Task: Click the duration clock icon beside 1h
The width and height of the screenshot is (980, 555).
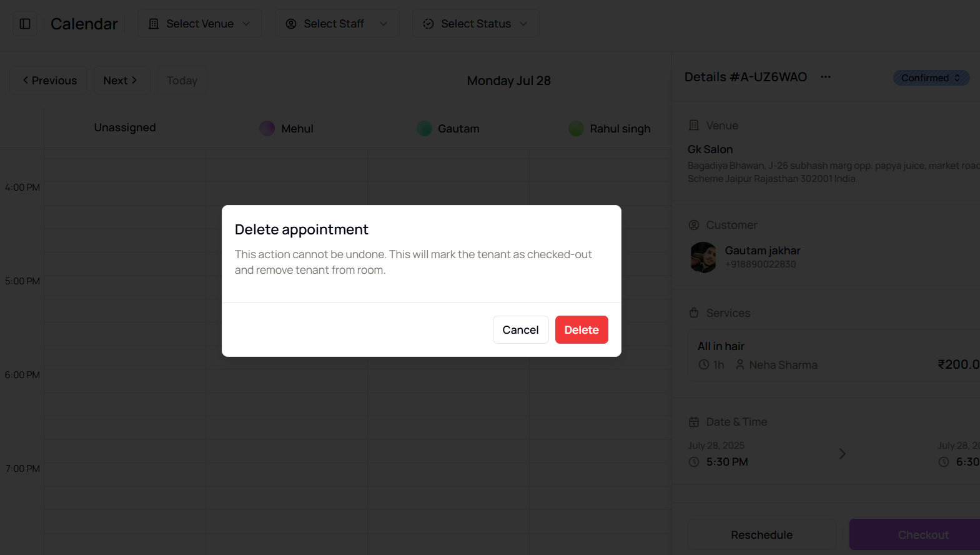Action: pyautogui.click(x=704, y=364)
